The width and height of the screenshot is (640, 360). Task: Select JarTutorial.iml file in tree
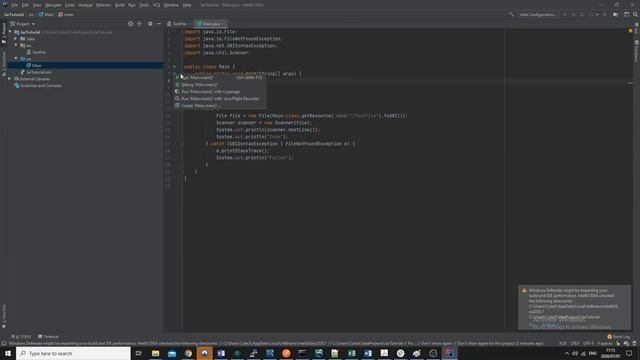tap(36, 72)
